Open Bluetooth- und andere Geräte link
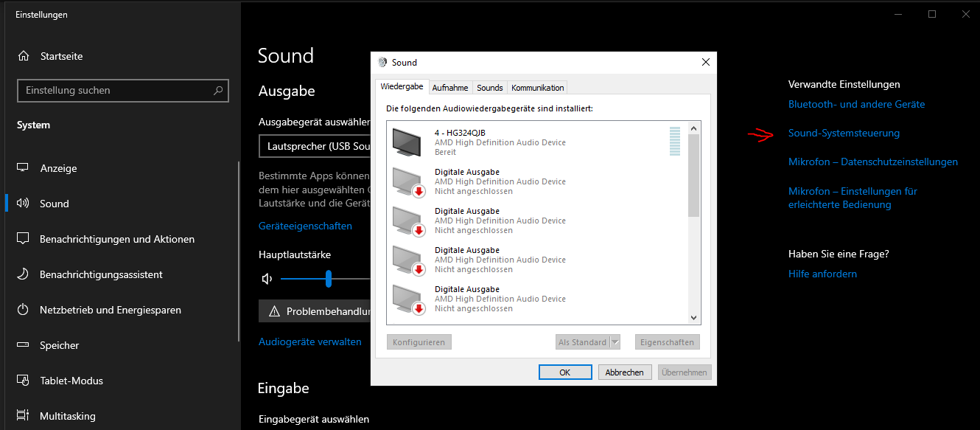The image size is (980, 430). coord(857,104)
